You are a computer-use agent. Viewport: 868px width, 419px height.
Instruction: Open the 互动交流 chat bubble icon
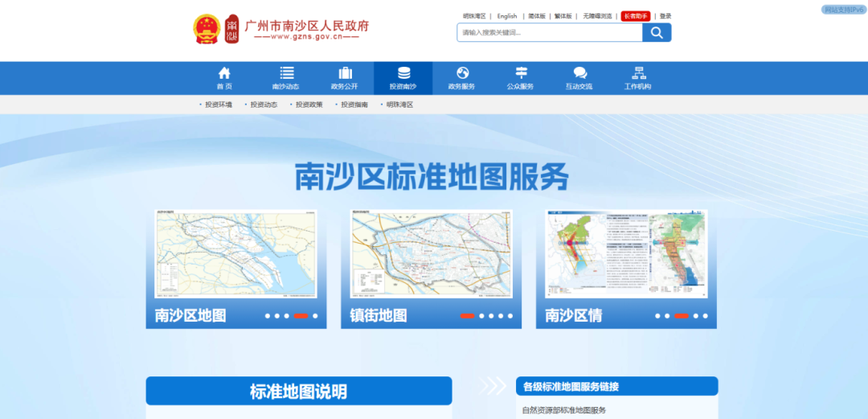pyautogui.click(x=579, y=73)
